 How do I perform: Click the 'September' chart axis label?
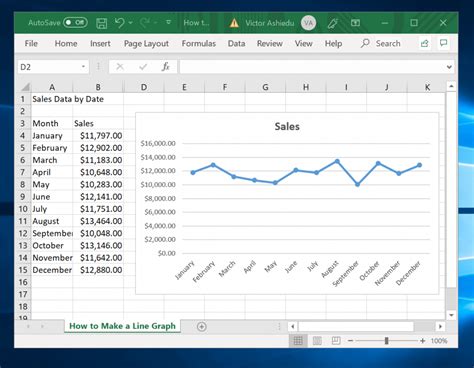click(x=346, y=273)
